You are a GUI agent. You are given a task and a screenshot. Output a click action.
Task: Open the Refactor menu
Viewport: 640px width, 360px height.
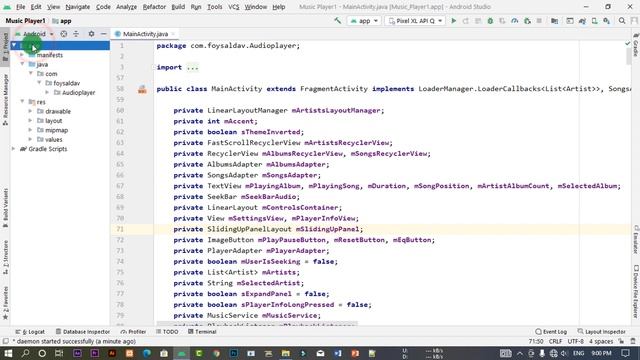click(154, 7)
